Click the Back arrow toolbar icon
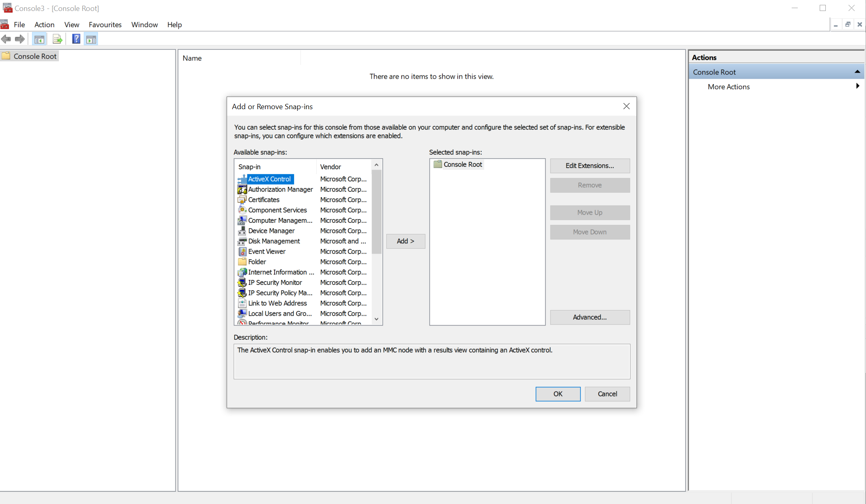The width and height of the screenshot is (866, 504). tap(6, 39)
